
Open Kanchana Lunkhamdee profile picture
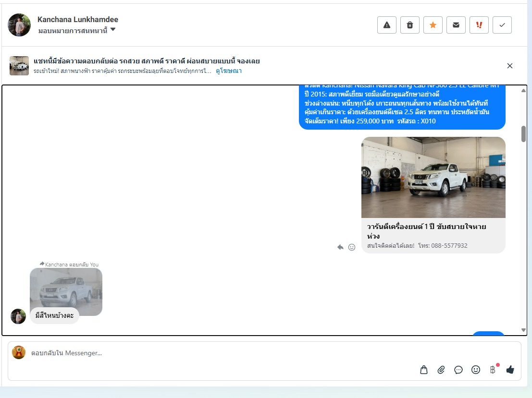tap(19, 25)
